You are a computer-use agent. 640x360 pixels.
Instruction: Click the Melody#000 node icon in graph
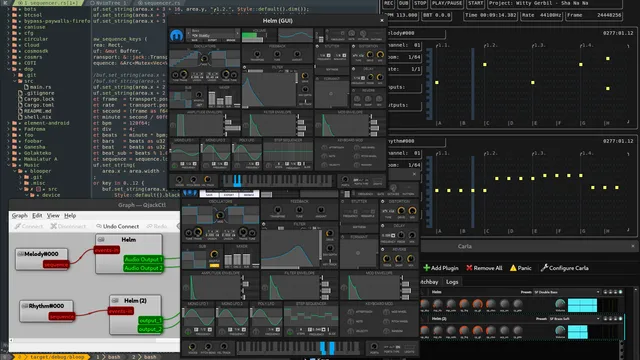click(x=20, y=254)
